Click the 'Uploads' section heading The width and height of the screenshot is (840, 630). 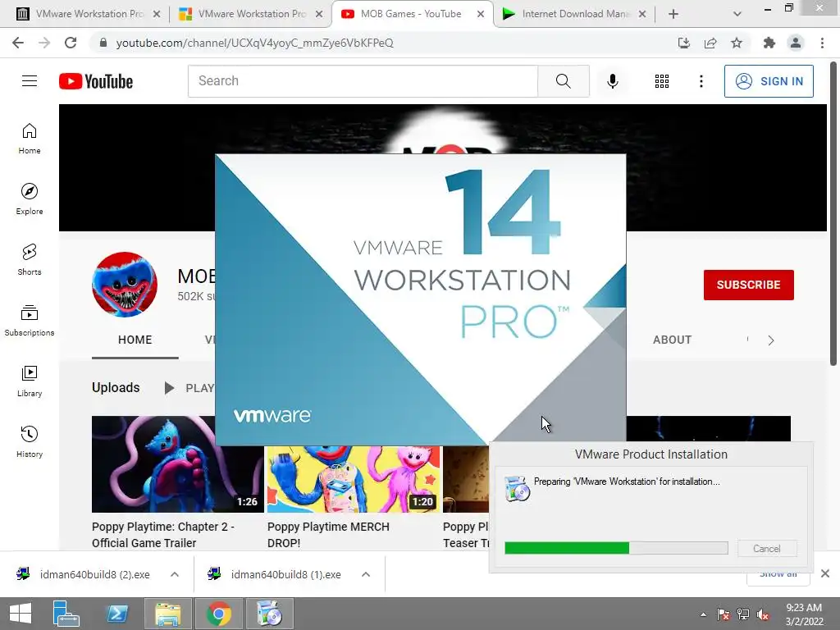pyautogui.click(x=116, y=387)
